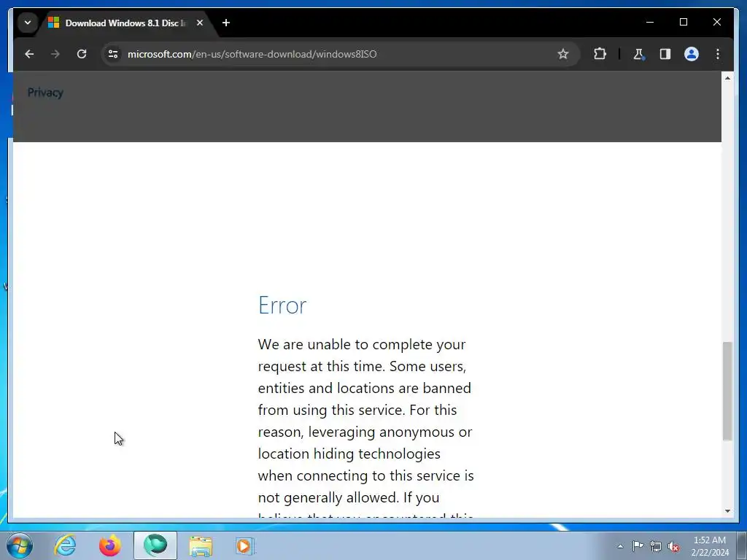Open Action Center flag icon
Image resolution: width=747 pixels, height=560 pixels.
pyautogui.click(x=638, y=546)
